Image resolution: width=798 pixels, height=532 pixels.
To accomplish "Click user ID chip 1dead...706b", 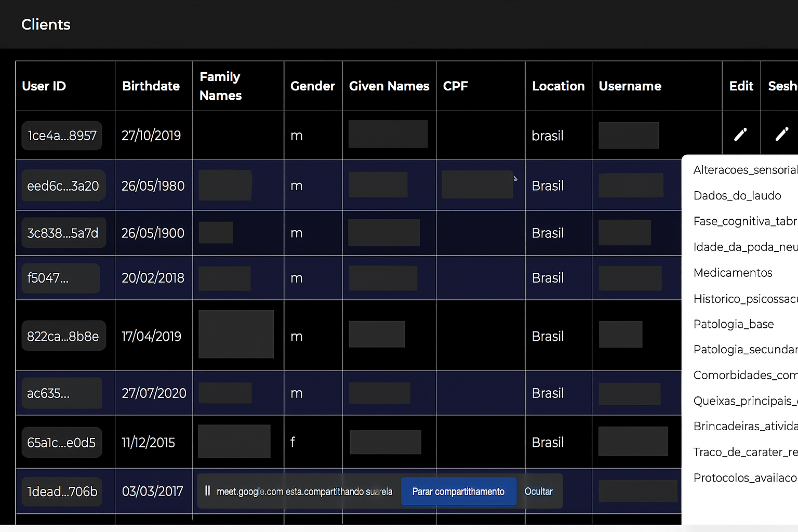I will [62, 491].
